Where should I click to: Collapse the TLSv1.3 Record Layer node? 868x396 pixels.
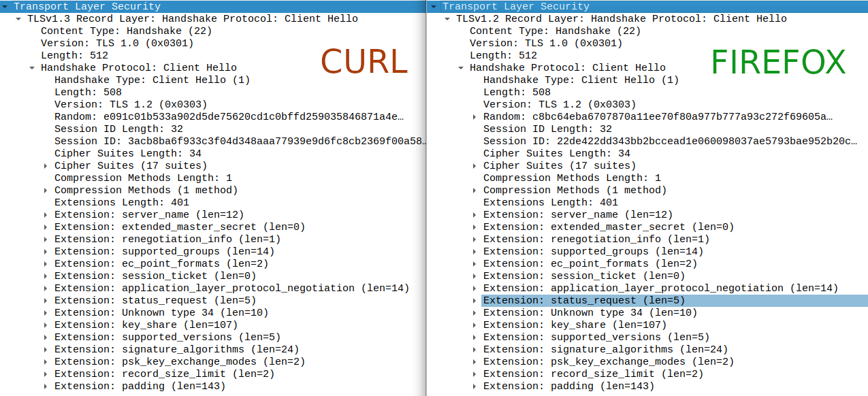point(18,18)
